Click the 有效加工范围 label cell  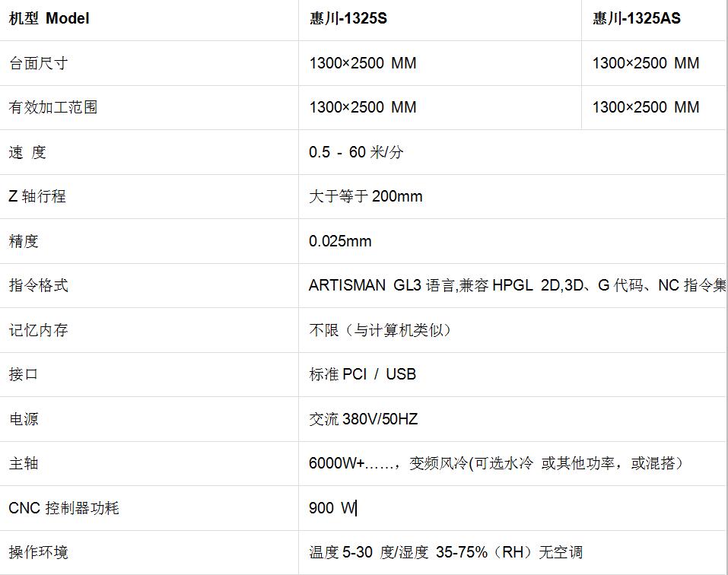(52, 107)
